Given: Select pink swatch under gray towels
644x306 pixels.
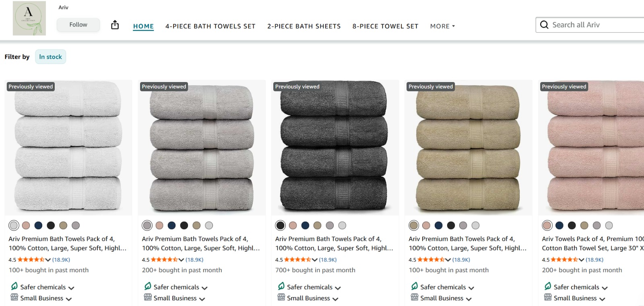Looking at the screenshot, I should (159, 225).
